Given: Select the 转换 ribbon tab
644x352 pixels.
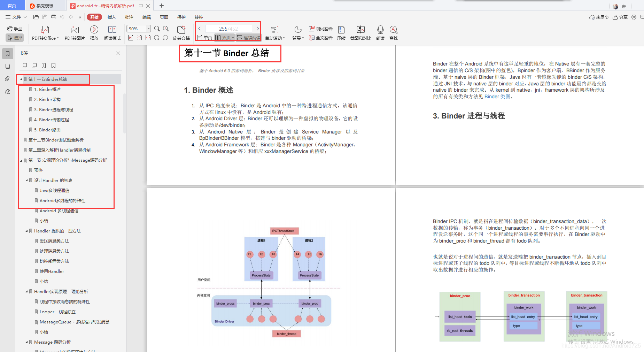Looking at the screenshot, I should pyautogui.click(x=199, y=17).
